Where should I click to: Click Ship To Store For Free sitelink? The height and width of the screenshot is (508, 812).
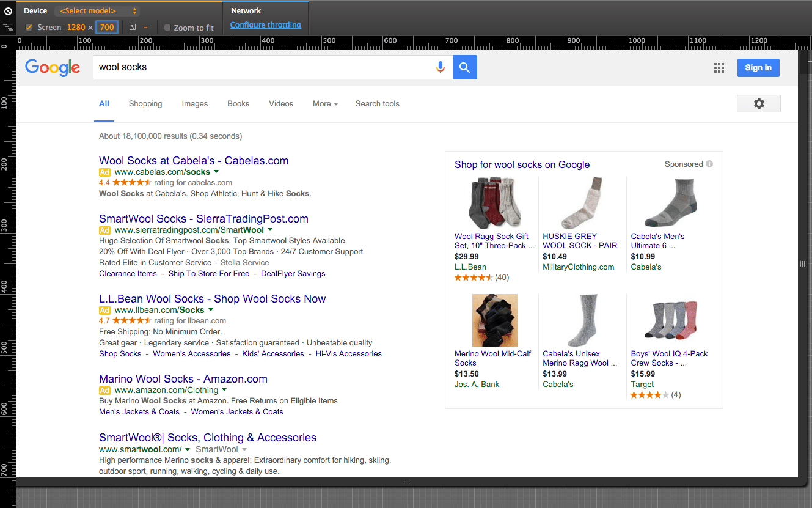click(209, 274)
